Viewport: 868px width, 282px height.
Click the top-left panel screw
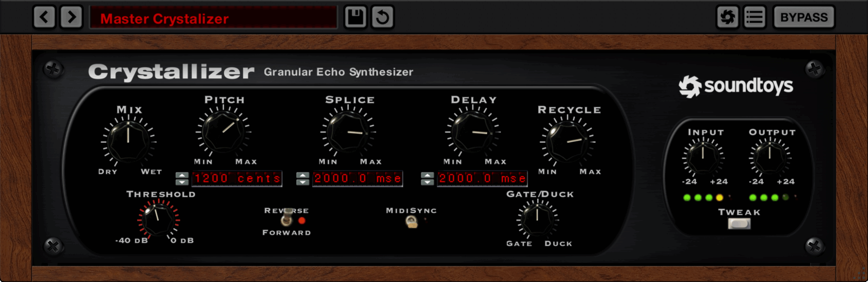[53, 69]
